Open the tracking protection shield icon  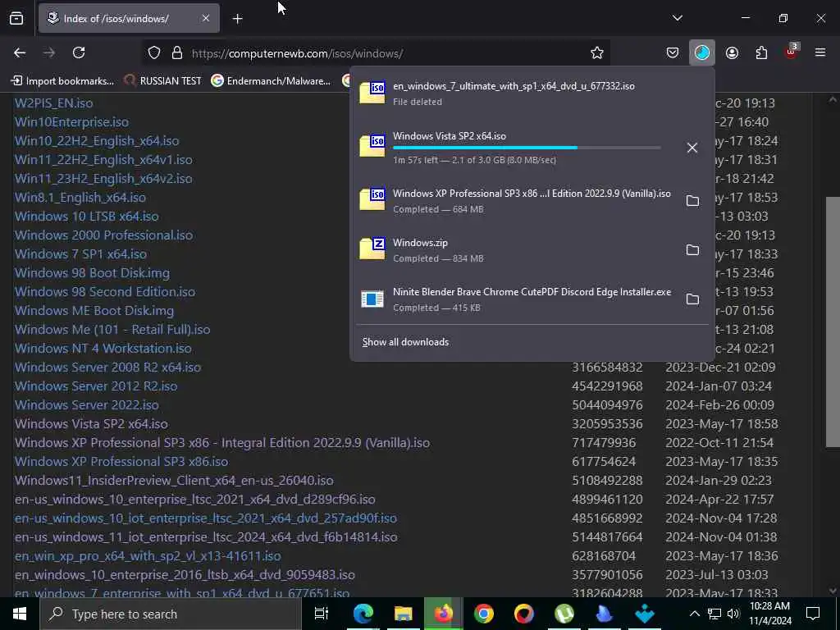pos(154,53)
